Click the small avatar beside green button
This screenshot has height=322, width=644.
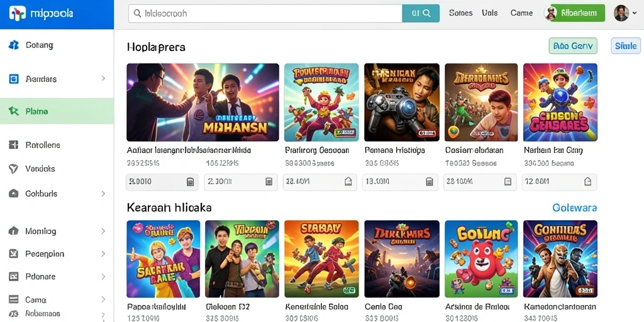tap(550, 14)
